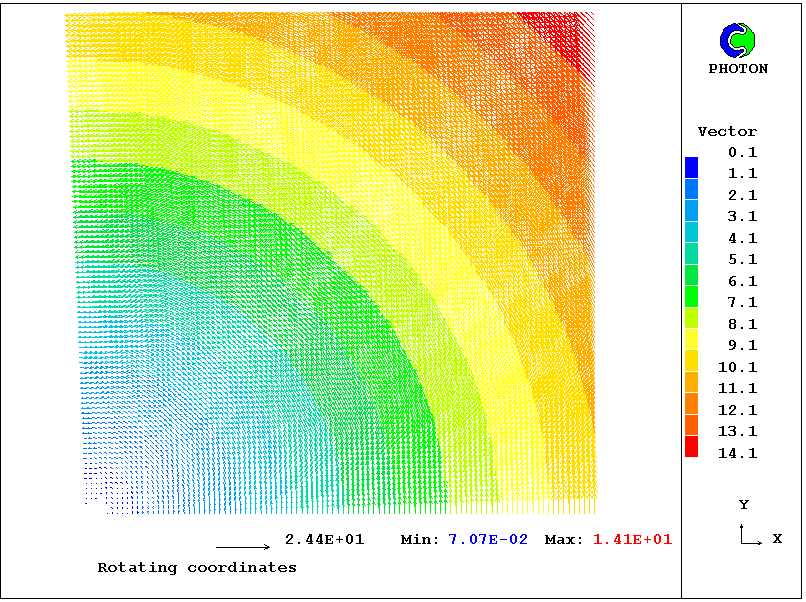The width and height of the screenshot is (806, 602).
Task: Click the red Max value 1.41E+01
Action: coord(632,540)
